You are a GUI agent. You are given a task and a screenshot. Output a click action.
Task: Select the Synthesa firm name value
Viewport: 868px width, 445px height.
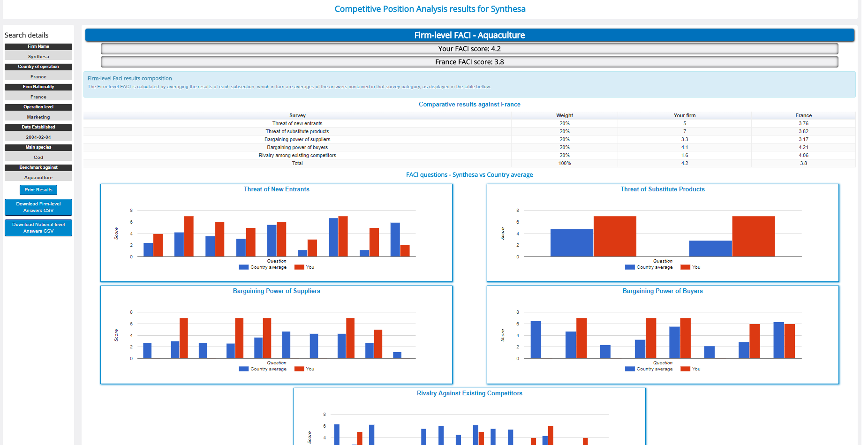tap(38, 57)
